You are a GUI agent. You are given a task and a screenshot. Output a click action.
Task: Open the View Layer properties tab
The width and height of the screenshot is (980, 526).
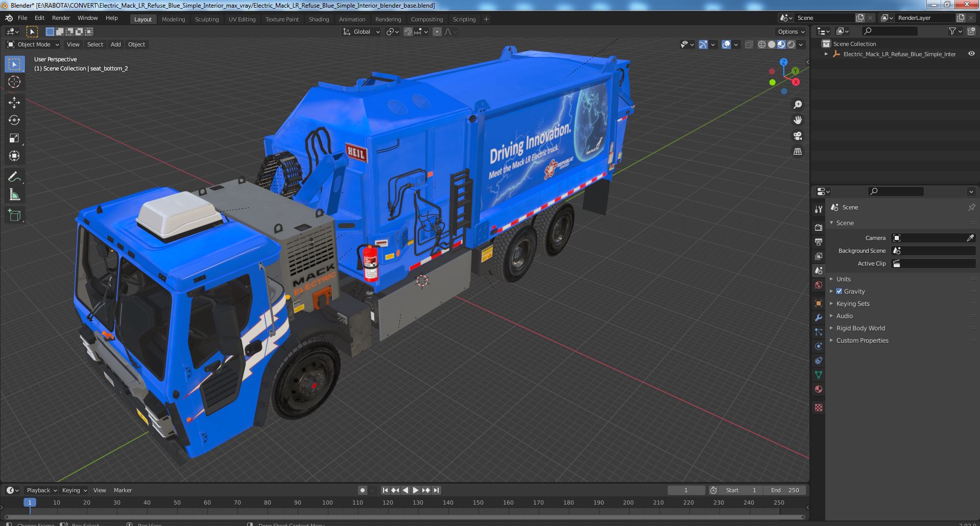coord(819,256)
